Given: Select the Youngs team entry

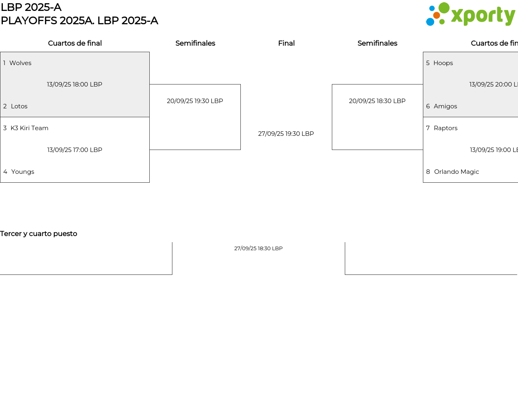Looking at the screenshot, I should (23, 172).
